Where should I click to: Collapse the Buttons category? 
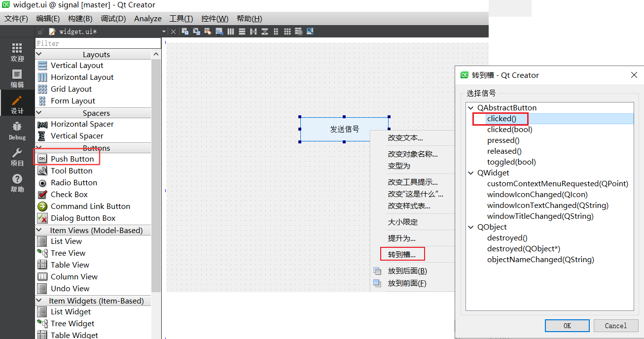click(39, 148)
